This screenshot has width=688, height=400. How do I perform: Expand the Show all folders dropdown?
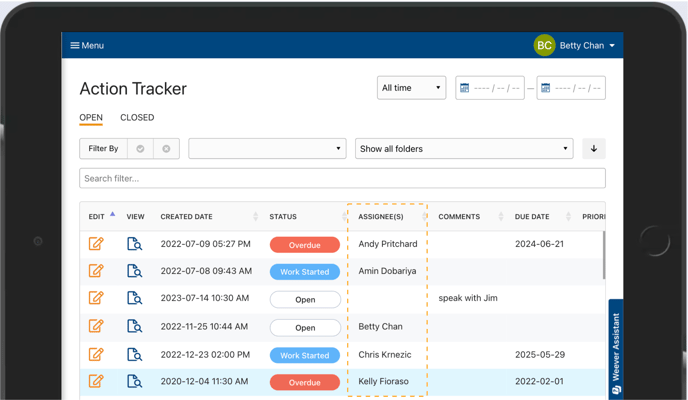463,149
